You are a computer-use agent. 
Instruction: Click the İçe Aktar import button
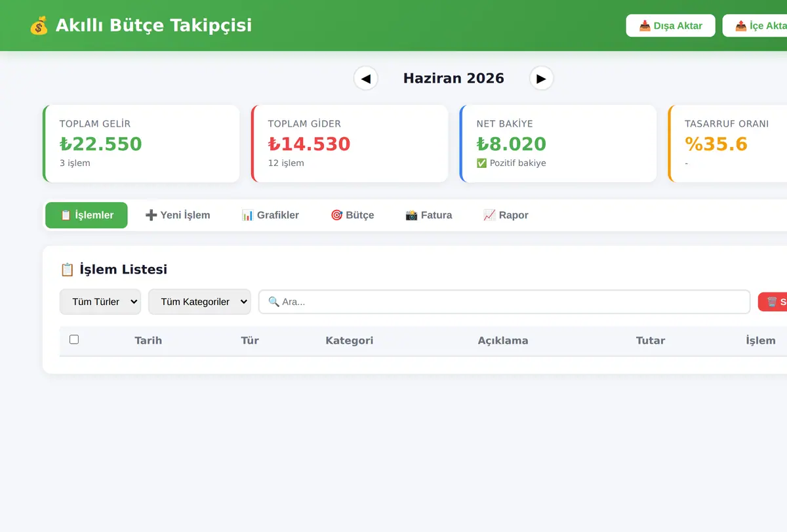click(x=755, y=26)
